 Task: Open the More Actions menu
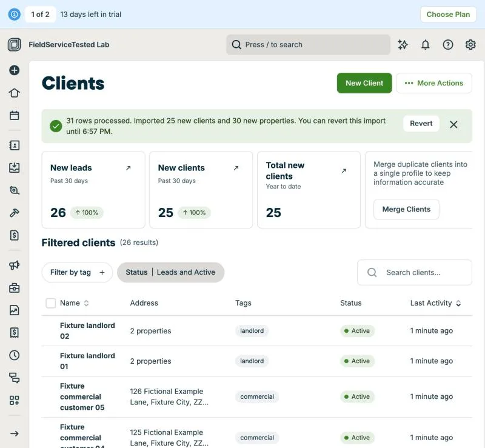pos(434,83)
